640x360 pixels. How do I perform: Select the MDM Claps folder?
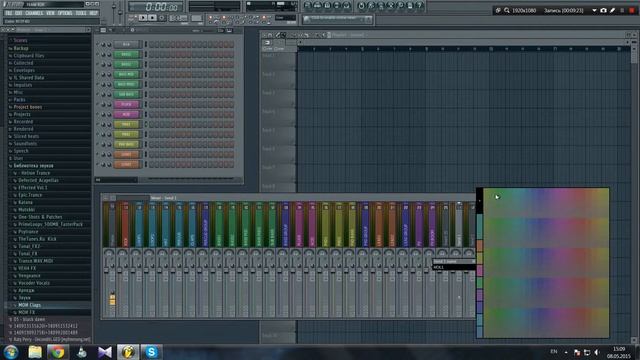pos(29,305)
